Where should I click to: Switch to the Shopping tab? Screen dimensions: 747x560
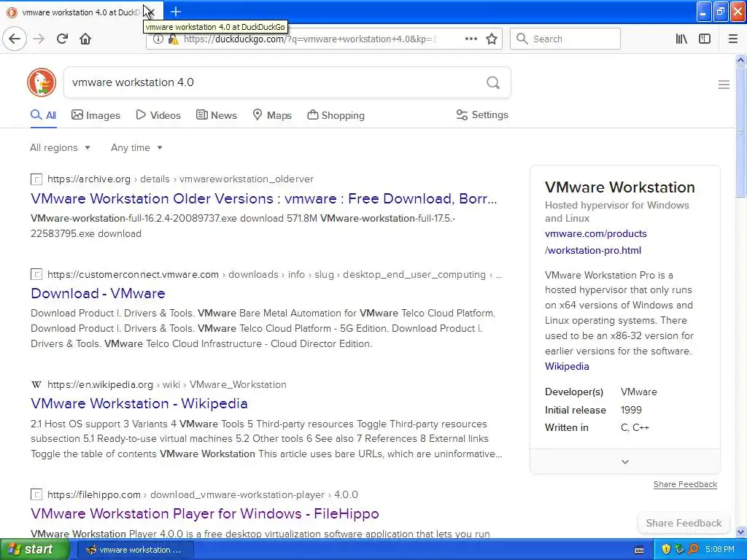point(336,115)
